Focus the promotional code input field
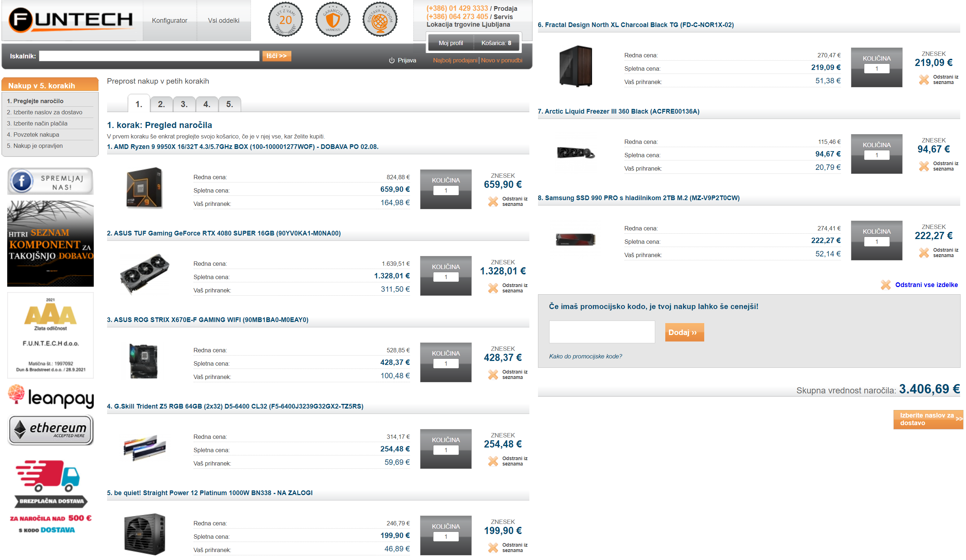Image resolution: width=966 pixels, height=560 pixels. (602, 332)
